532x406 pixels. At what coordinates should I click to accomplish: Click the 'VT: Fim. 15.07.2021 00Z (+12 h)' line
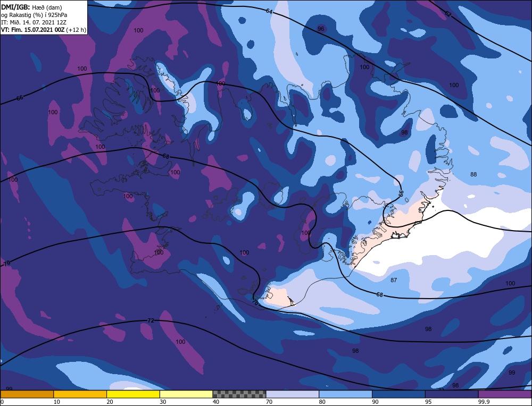(x=43, y=30)
